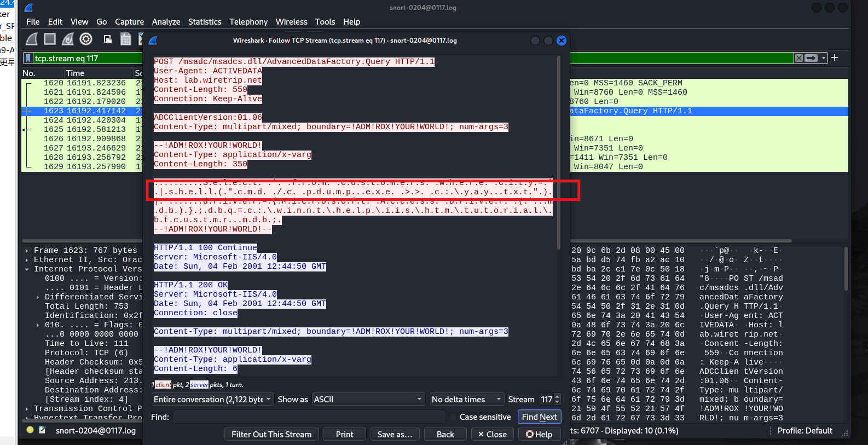The image size is (868, 445).
Task: Click the display filter bookmark icon
Action: click(x=28, y=58)
